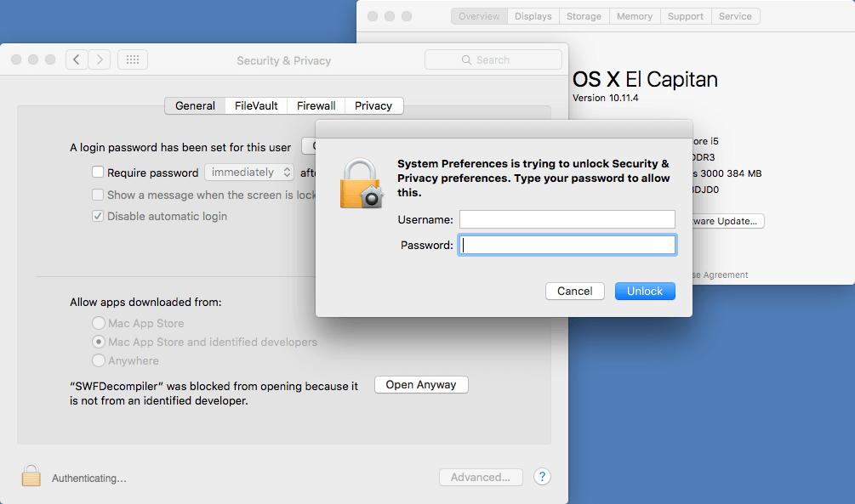Select the Overview tab in About This Mac

coord(479,16)
